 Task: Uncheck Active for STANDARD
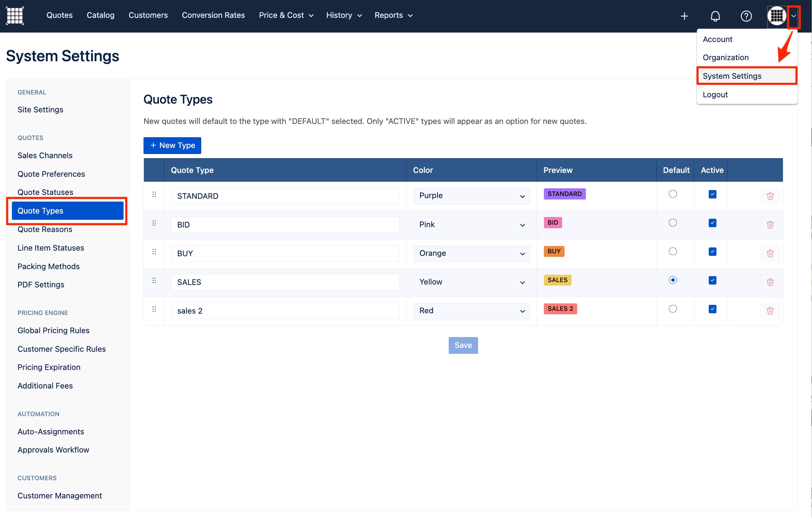712,194
